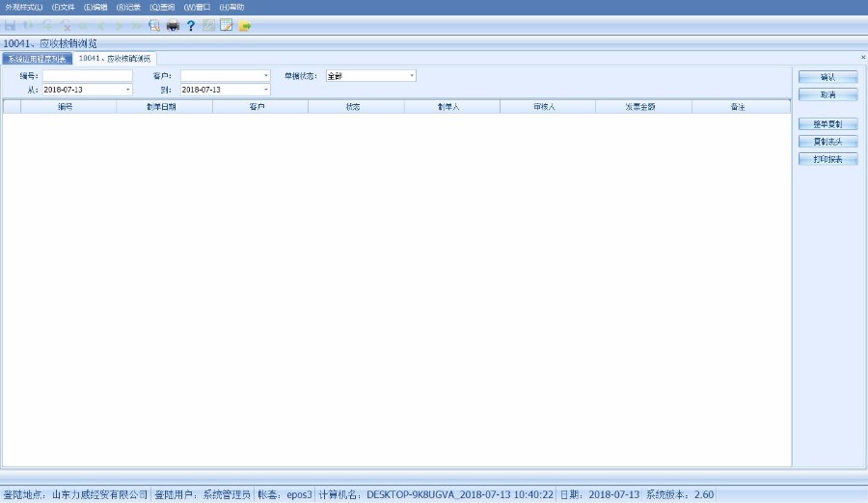This screenshot has height=503, width=868.
Task: Sort by the 制单日期 column header
Action: pos(164,107)
